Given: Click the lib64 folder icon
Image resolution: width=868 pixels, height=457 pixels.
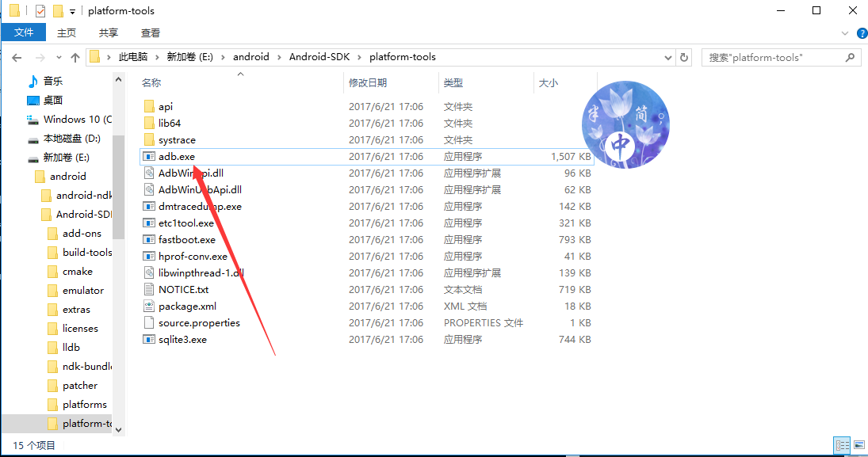Looking at the screenshot, I should click(148, 123).
